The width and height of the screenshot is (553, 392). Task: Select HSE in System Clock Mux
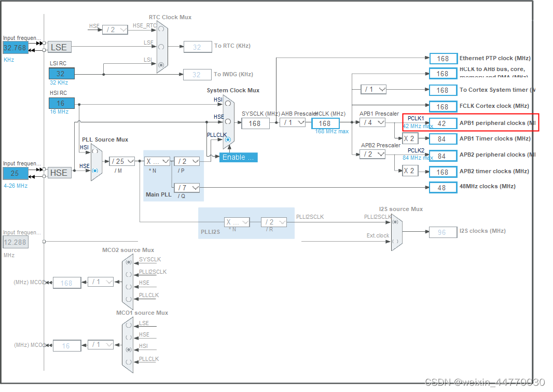[x=228, y=122]
